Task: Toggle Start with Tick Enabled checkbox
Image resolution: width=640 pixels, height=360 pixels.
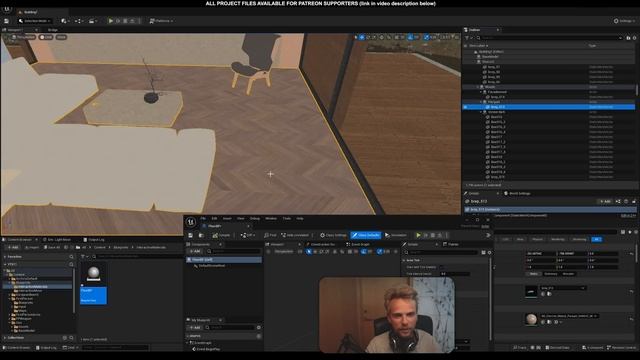Action: point(442,267)
